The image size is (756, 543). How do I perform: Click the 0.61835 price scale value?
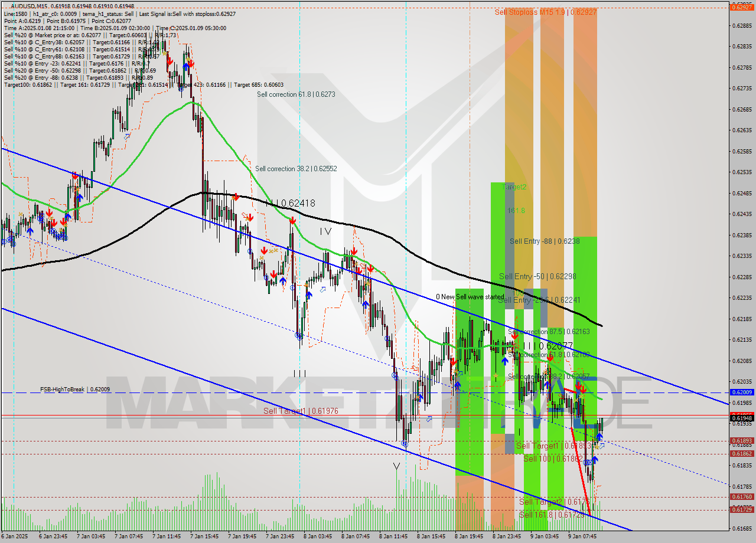point(742,465)
